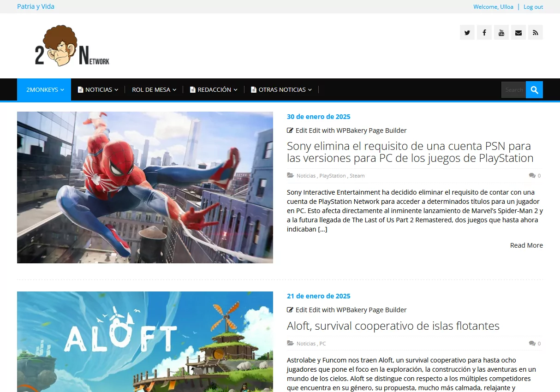Click the blue magnifier search button
This screenshot has width=560, height=392.
(535, 90)
